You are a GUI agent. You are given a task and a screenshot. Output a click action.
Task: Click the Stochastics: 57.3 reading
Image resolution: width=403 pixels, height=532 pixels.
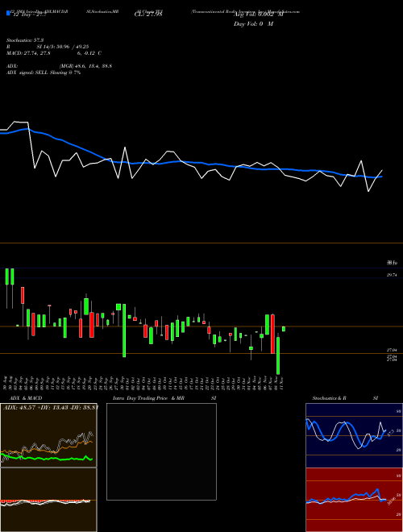pyautogui.click(x=25, y=40)
